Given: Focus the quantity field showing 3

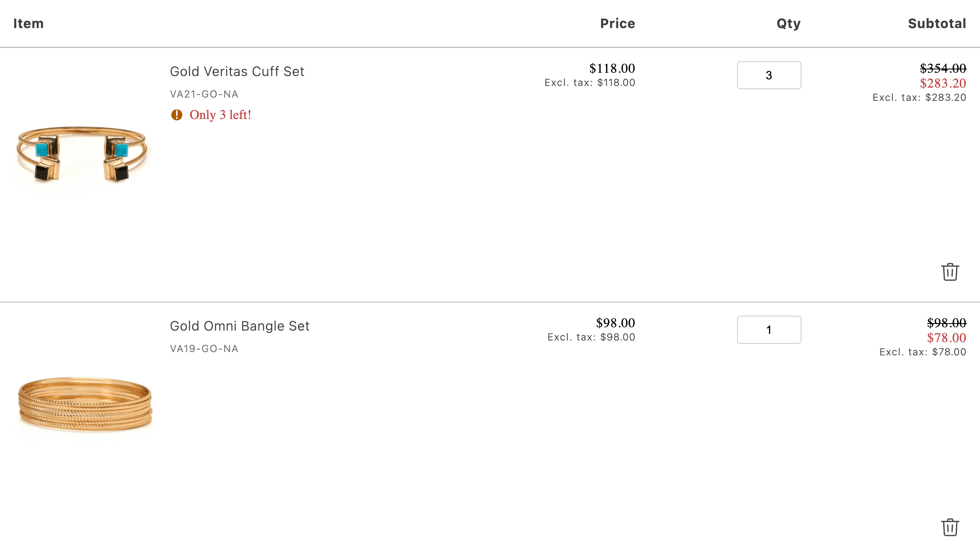Looking at the screenshot, I should coord(769,75).
